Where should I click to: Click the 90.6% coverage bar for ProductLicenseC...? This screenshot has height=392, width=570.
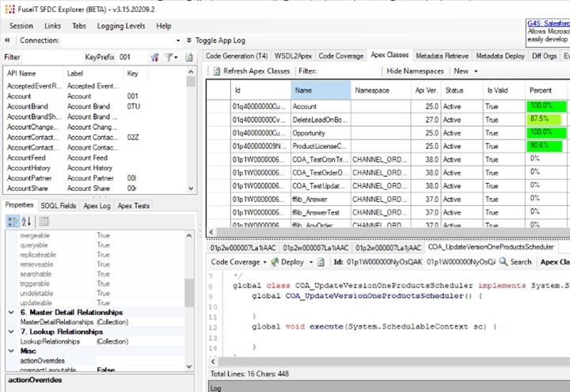545,146
